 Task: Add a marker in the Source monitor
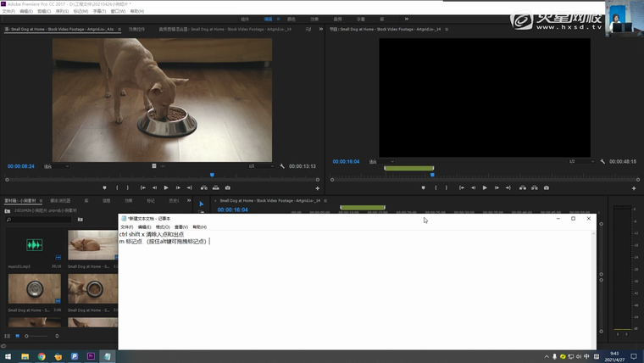point(105,187)
